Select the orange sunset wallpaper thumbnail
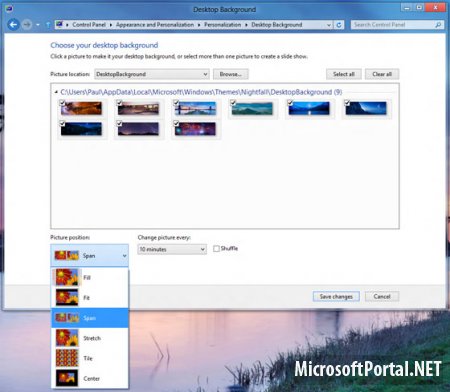Viewport: 450px width, 392px height. 82,109
